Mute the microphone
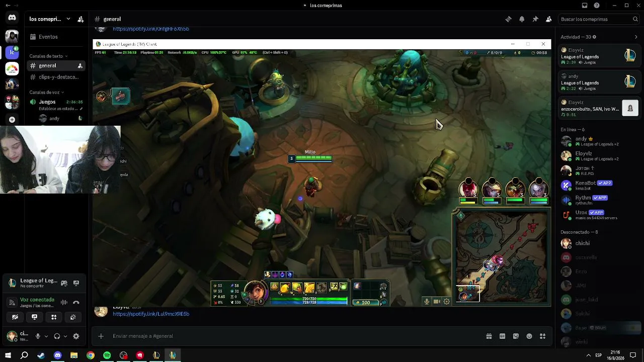 pyautogui.click(x=38, y=336)
